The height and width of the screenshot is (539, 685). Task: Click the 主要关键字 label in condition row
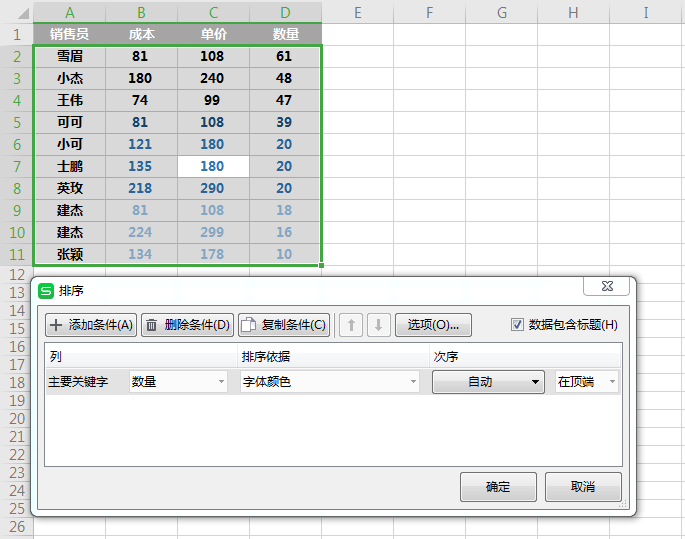pyautogui.click(x=78, y=382)
